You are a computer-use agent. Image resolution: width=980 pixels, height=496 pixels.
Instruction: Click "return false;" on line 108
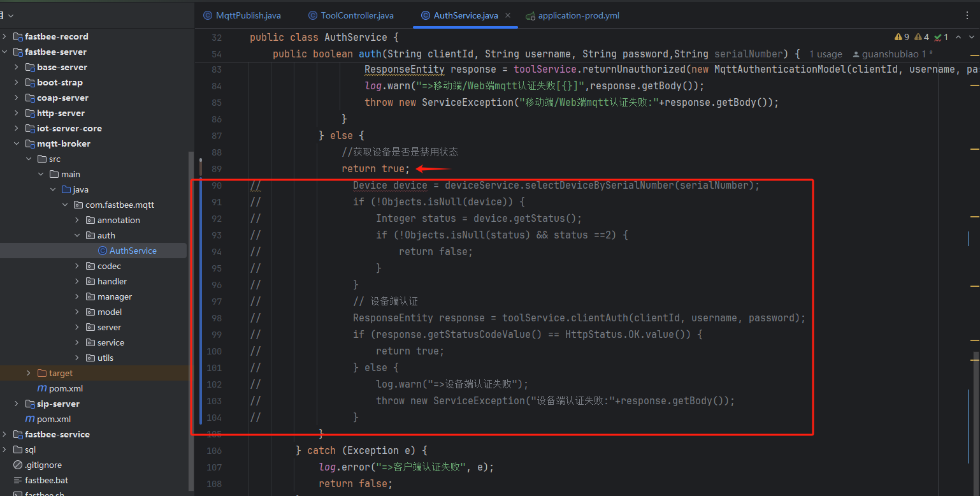click(356, 483)
